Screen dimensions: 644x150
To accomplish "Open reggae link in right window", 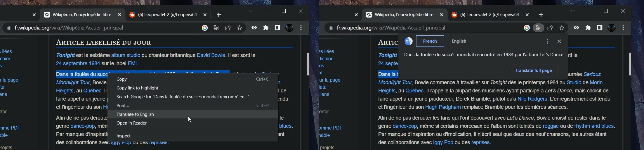I will (x=551, y=126).
